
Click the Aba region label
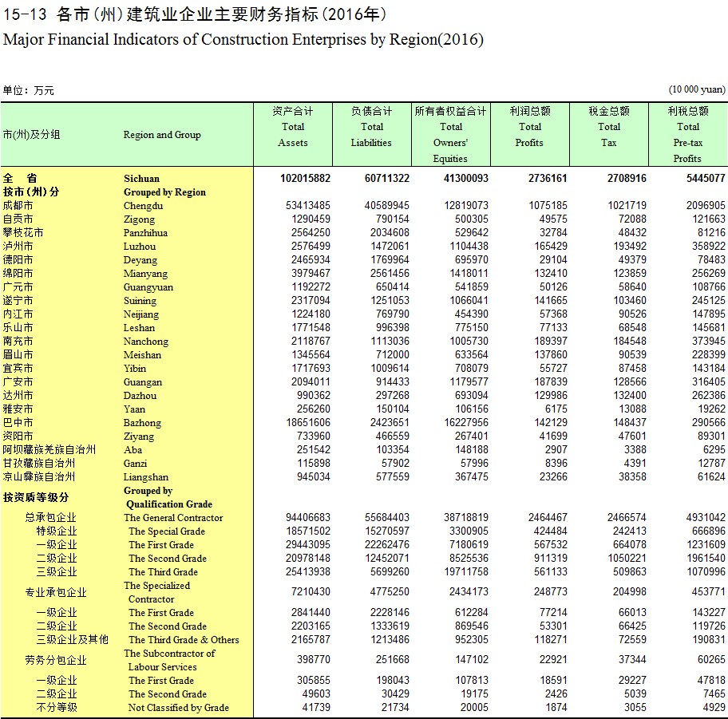[x=133, y=450]
